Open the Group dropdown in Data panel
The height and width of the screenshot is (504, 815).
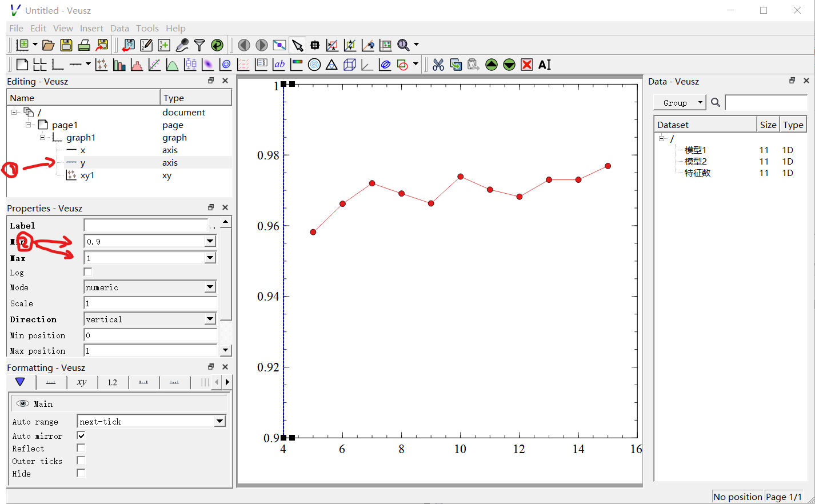click(680, 103)
